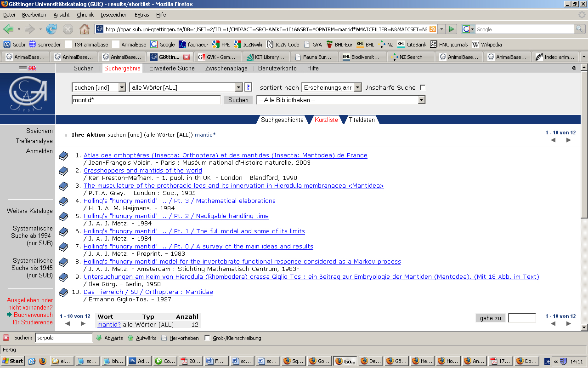Toggle the Groß-/Kleinschreibung checkbox
Image resolution: width=588 pixels, height=368 pixels.
(207, 338)
